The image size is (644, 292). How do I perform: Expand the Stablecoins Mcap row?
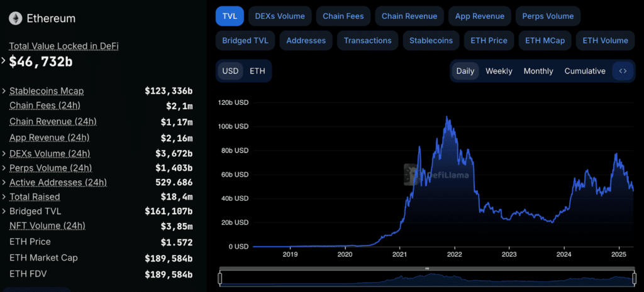pyautogui.click(x=4, y=90)
